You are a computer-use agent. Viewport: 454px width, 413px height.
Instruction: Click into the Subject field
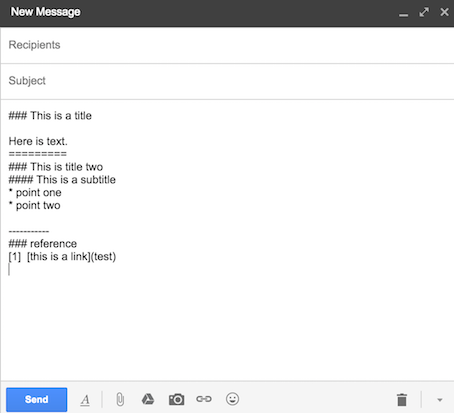tap(227, 81)
